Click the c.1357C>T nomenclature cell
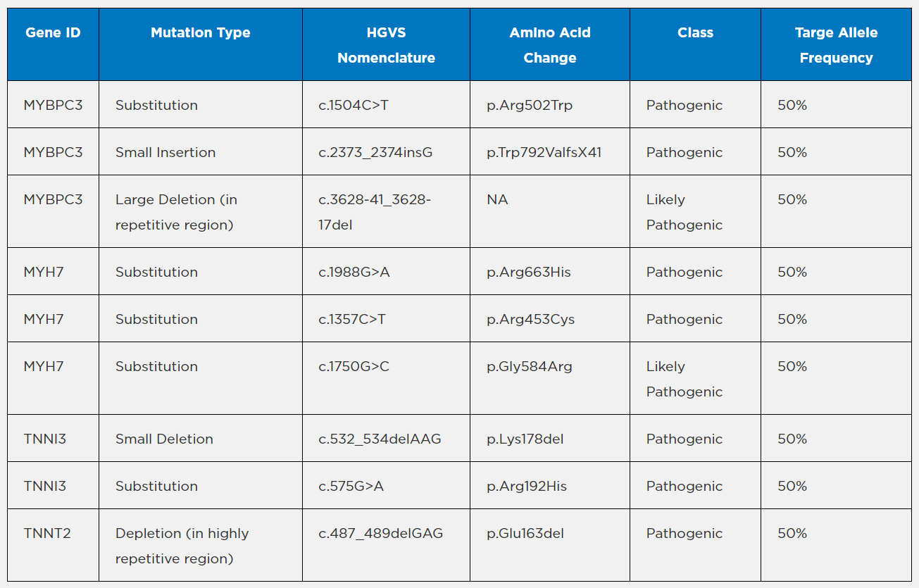 pyautogui.click(x=352, y=319)
